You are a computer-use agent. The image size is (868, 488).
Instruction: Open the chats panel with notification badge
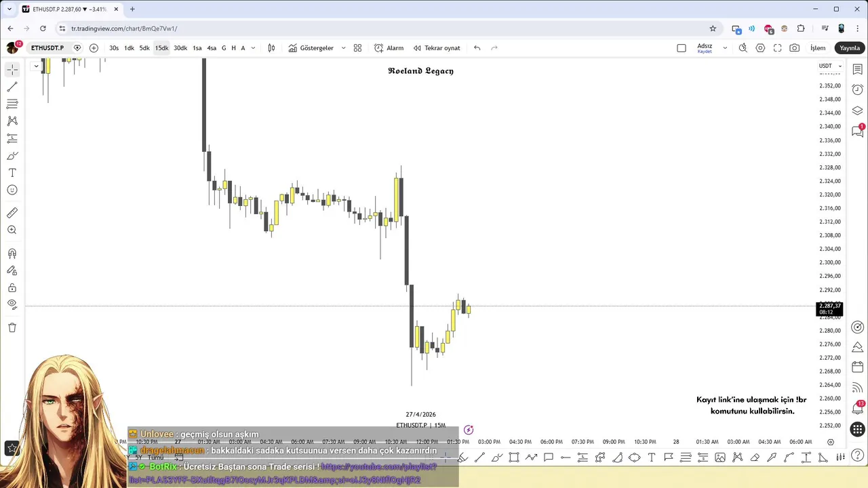click(x=858, y=131)
